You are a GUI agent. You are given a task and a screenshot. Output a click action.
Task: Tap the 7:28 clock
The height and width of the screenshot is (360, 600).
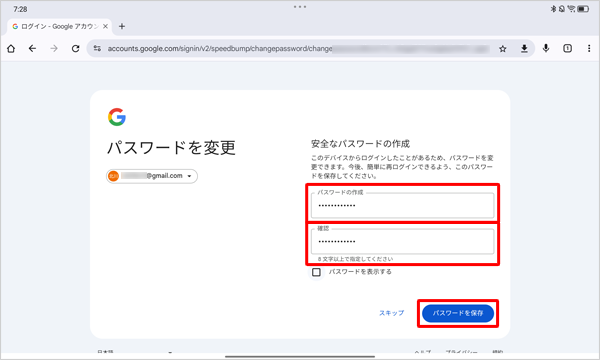(20, 9)
